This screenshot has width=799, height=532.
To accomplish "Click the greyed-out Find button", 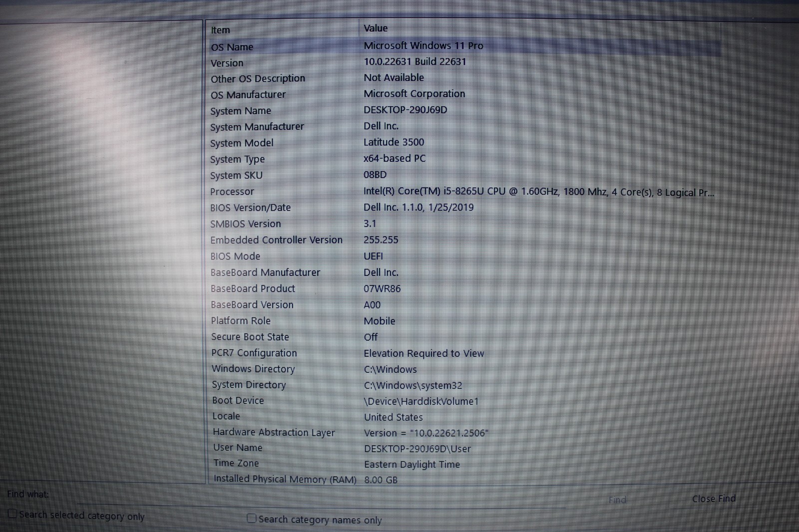I will 617,500.
